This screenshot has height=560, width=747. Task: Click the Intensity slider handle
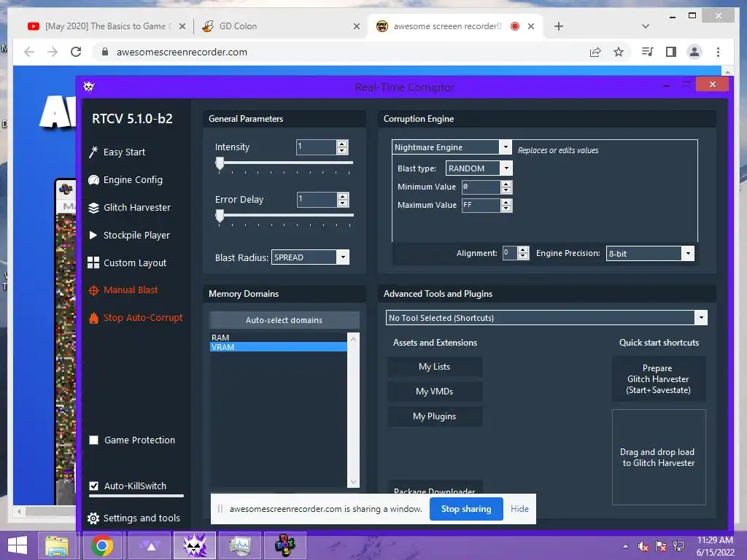pos(220,164)
